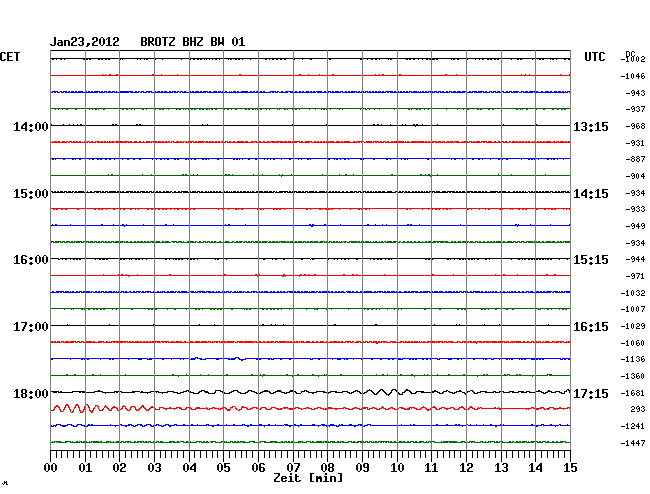Select the 13:15 UTC time label
Viewport: 650px width, 494px height.
coord(590,127)
